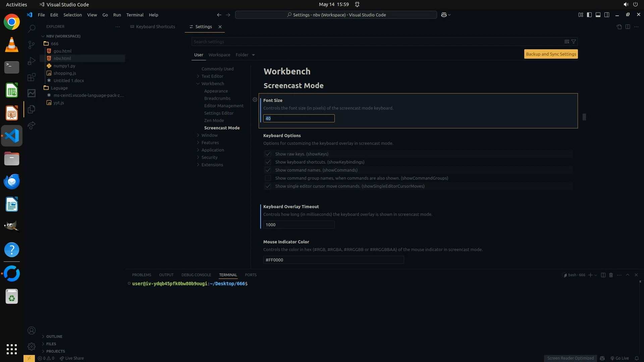Open the Extensions view

pos(32,77)
